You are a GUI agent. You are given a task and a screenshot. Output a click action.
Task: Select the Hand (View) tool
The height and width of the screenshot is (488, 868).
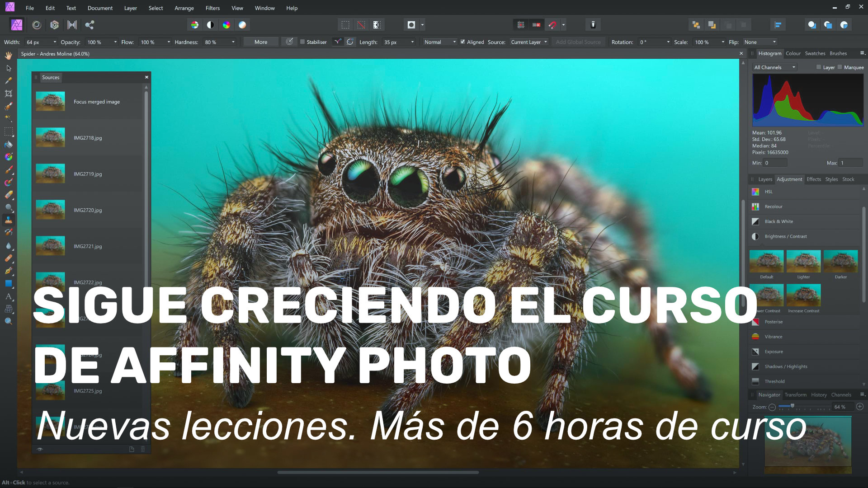pyautogui.click(x=9, y=56)
